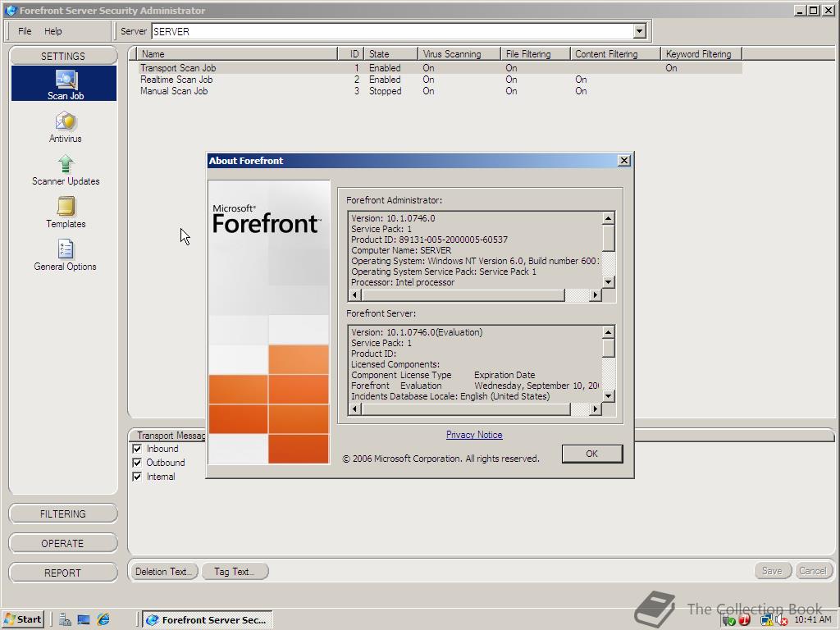The height and width of the screenshot is (630, 840).
Task: Expand the SETTINGS section
Action: (63, 56)
